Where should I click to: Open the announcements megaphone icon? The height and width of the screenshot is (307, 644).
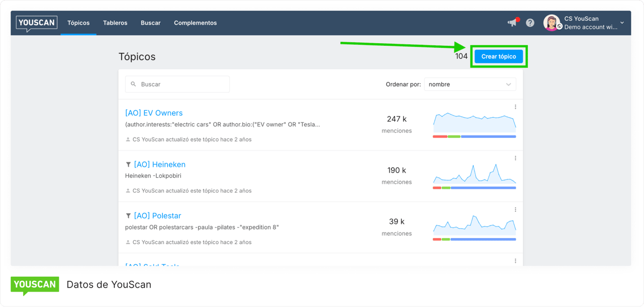(512, 23)
